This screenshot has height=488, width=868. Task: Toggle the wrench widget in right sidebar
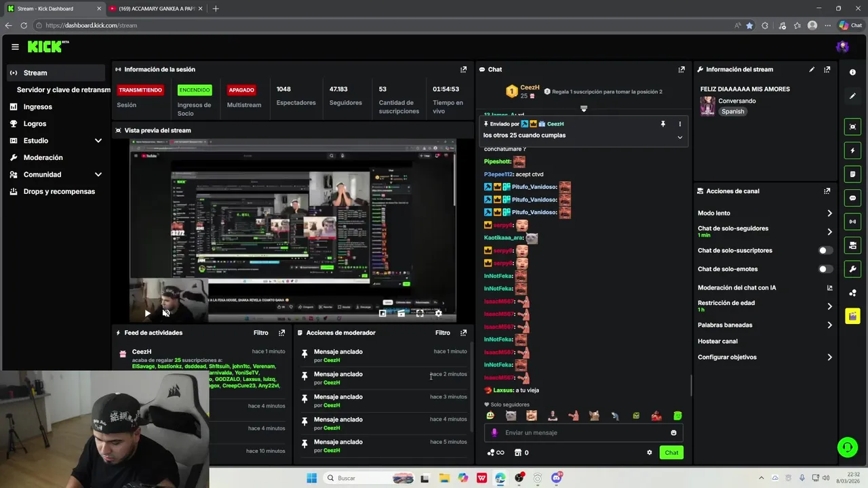[x=852, y=269]
